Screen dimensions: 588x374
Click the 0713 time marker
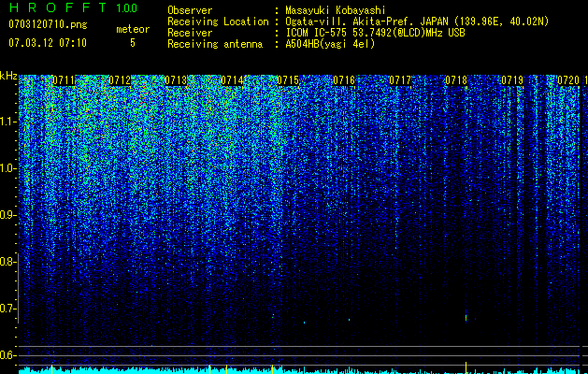tap(176, 80)
